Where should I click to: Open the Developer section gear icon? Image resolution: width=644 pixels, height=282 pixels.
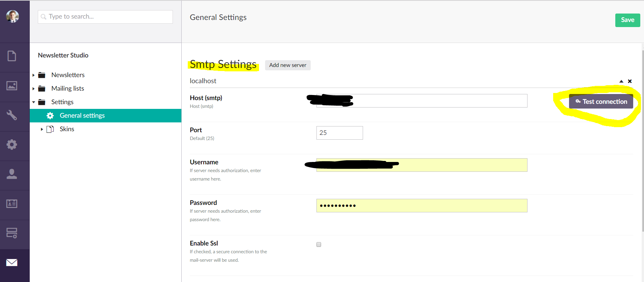point(12,144)
